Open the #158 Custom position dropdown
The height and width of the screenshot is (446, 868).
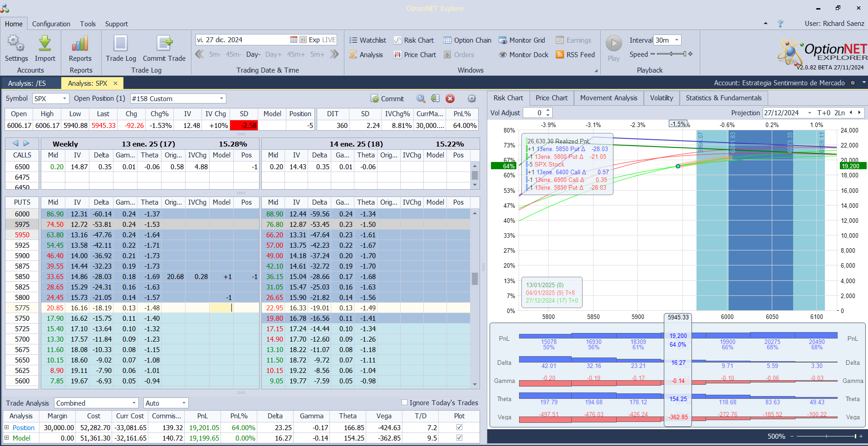point(221,98)
